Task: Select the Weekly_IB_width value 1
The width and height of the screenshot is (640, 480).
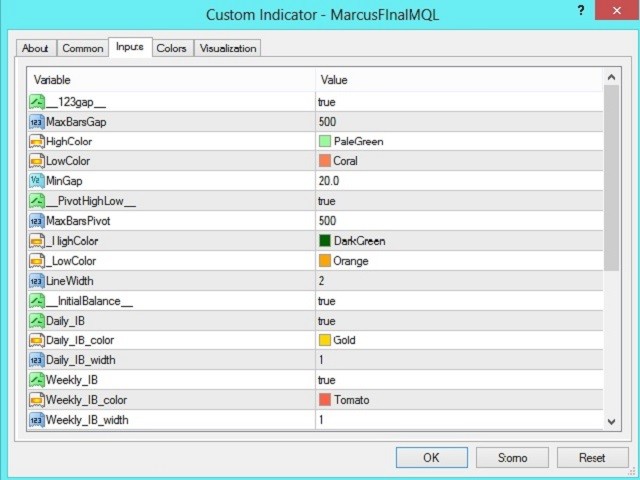Action: coord(321,420)
